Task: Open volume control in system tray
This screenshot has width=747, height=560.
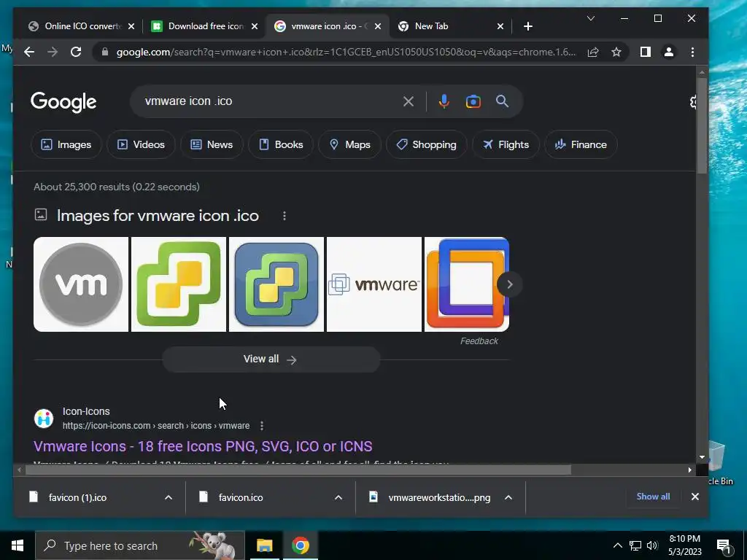Action: pyautogui.click(x=652, y=545)
